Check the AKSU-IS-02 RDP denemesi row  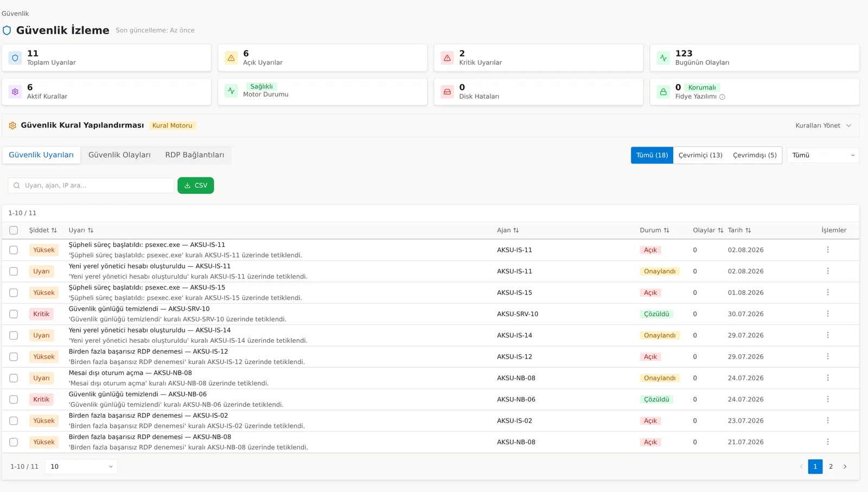click(14, 420)
